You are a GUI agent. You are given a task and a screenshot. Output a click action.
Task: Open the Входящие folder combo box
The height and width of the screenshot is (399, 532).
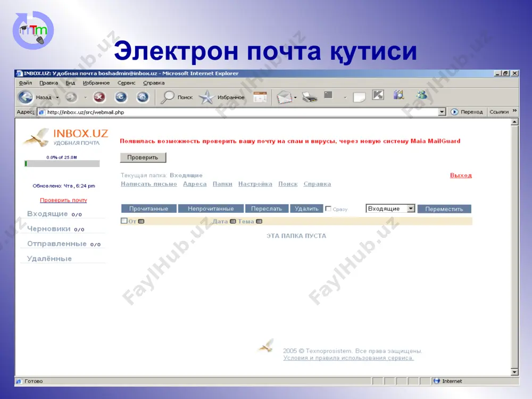pos(390,209)
